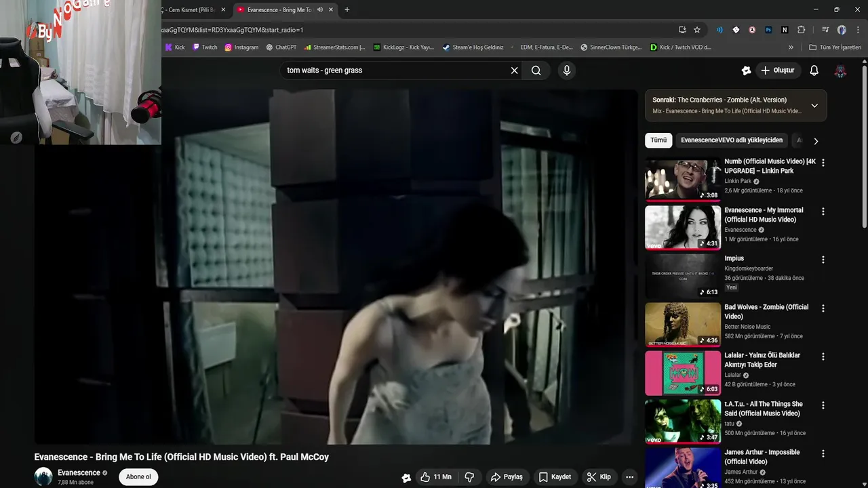Open options for t.A.T.u. video

[823, 405]
